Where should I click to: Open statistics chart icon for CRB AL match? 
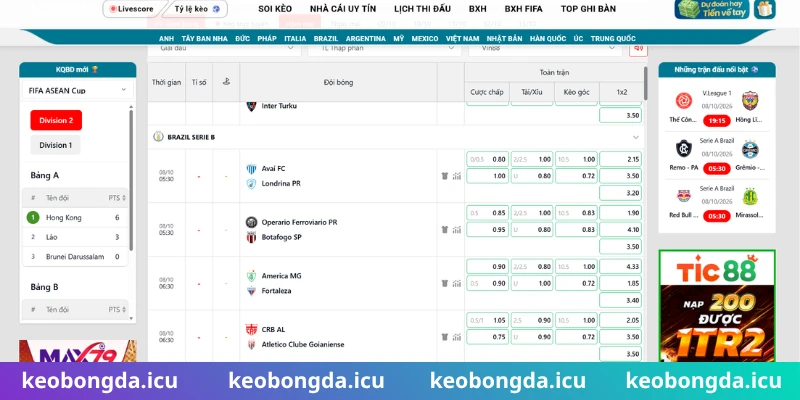tap(457, 337)
